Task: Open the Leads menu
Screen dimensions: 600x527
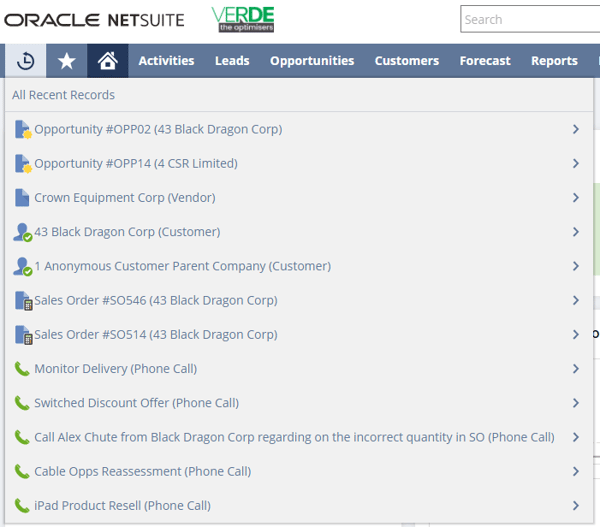Action: (x=232, y=61)
